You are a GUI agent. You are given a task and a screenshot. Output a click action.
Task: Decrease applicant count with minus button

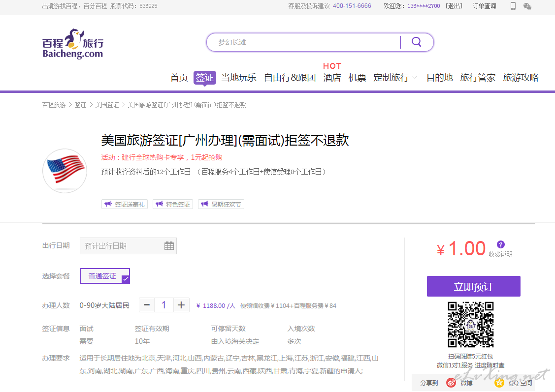(x=147, y=305)
